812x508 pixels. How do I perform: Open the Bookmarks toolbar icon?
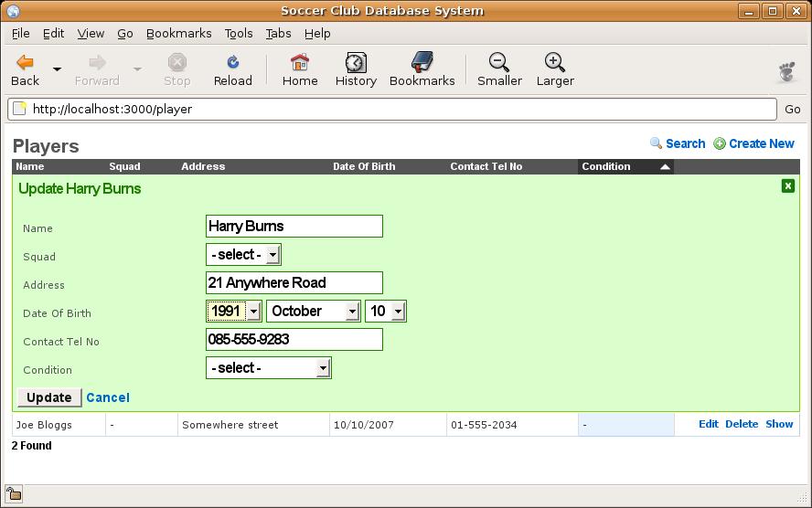422,63
